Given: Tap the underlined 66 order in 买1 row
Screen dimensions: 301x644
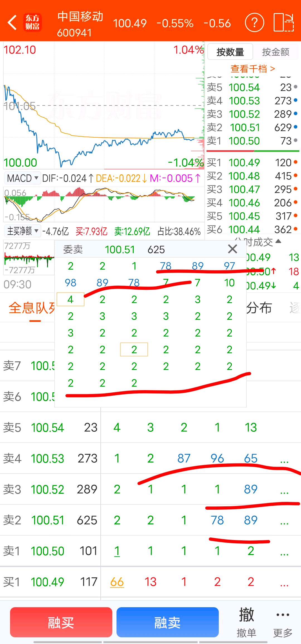Looking at the screenshot, I should [117, 582].
